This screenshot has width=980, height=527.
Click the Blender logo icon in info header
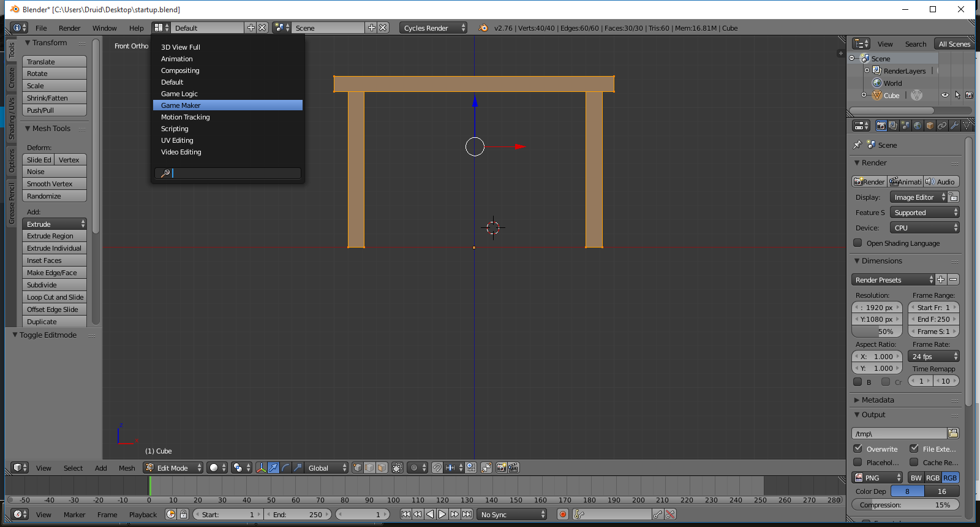pyautogui.click(x=483, y=28)
